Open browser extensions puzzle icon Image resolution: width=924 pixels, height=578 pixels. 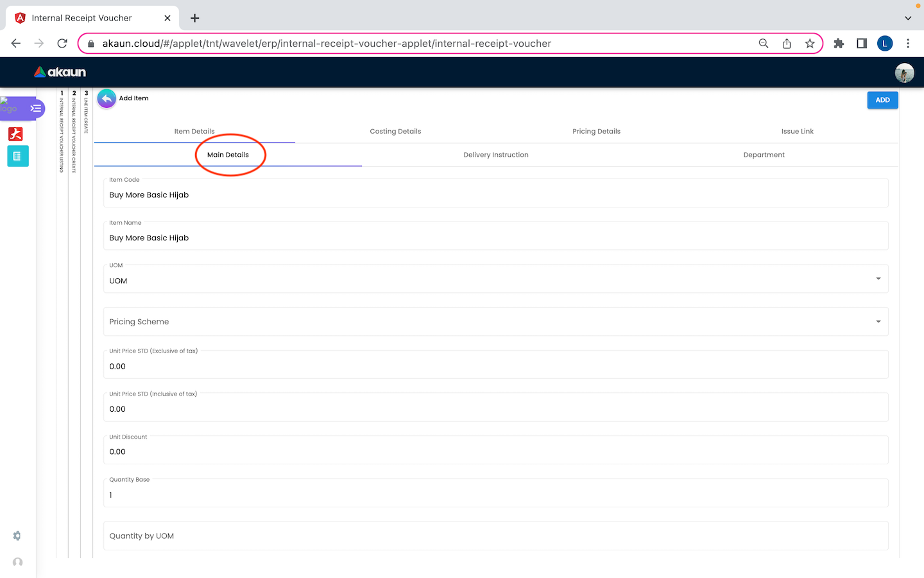[x=839, y=44]
